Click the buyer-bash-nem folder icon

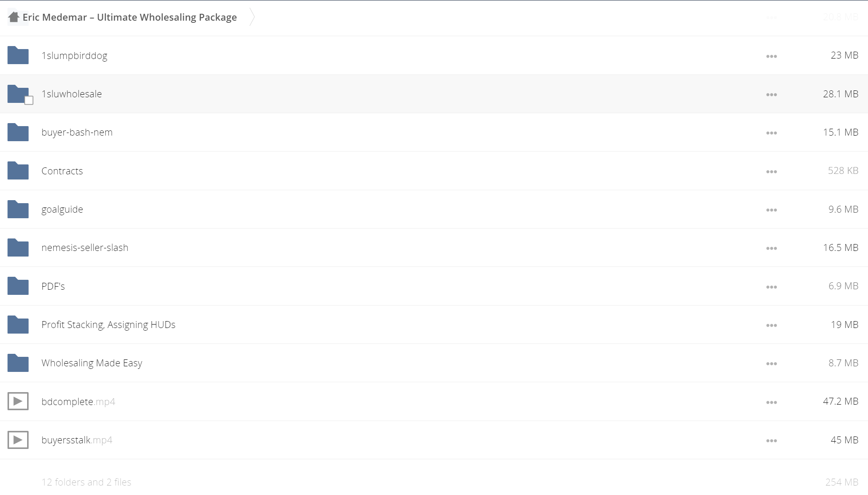coord(18,132)
